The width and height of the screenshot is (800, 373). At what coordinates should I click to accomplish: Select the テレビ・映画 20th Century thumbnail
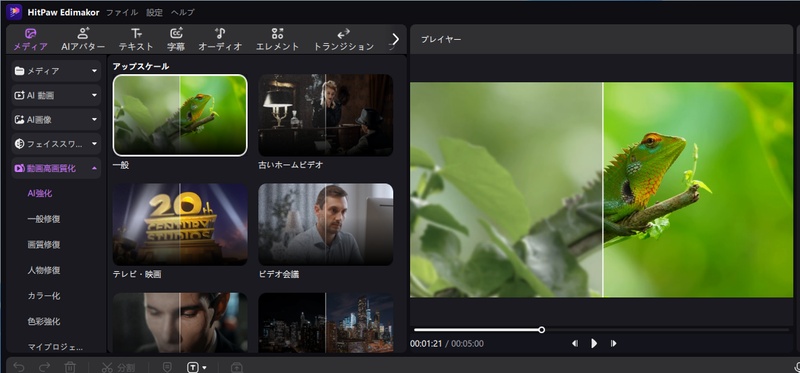pos(180,224)
